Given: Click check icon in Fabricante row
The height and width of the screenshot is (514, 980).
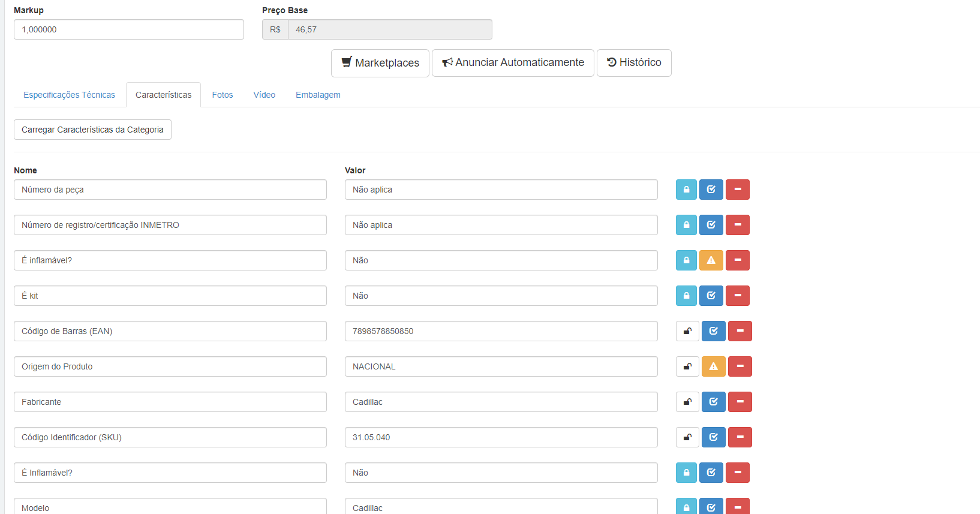Looking at the screenshot, I should (x=714, y=402).
